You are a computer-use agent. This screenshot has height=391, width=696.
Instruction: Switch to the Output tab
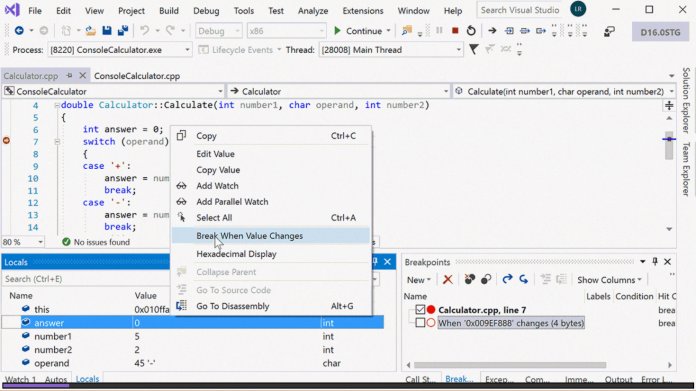click(x=618, y=379)
